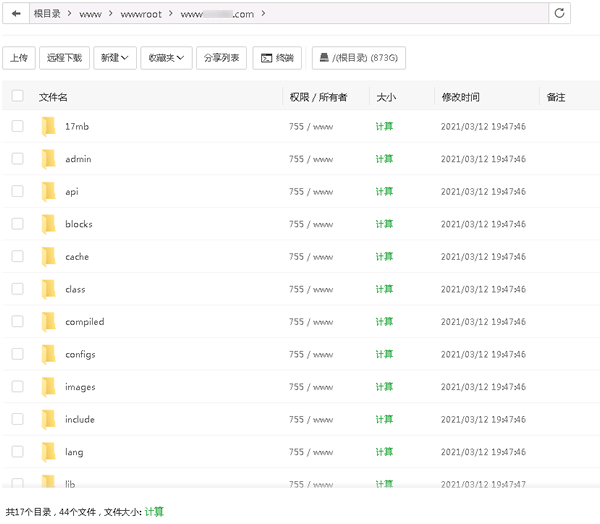Image resolution: width=600 pixels, height=524 pixels.
Task: Click the www….com breadcrumb segment
Action: point(217,14)
